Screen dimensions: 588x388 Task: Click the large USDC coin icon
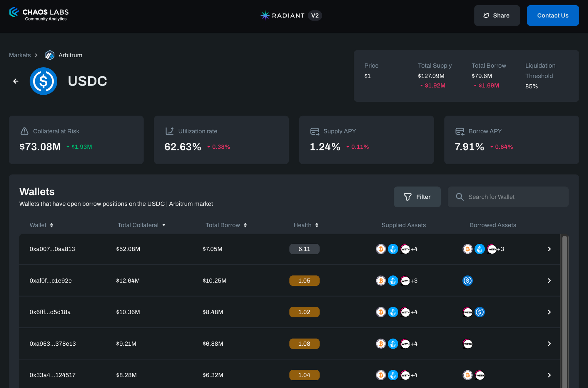(44, 81)
